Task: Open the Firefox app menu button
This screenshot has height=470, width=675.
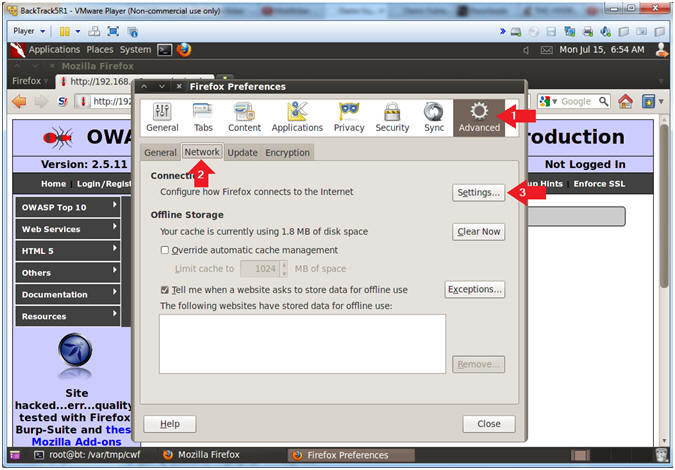Action: coord(29,81)
